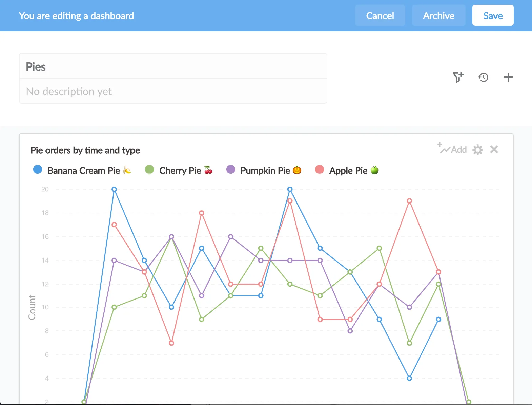This screenshot has width=532, height=405.
Task: Click the first blue data point at 20
Action: (114, 189)
